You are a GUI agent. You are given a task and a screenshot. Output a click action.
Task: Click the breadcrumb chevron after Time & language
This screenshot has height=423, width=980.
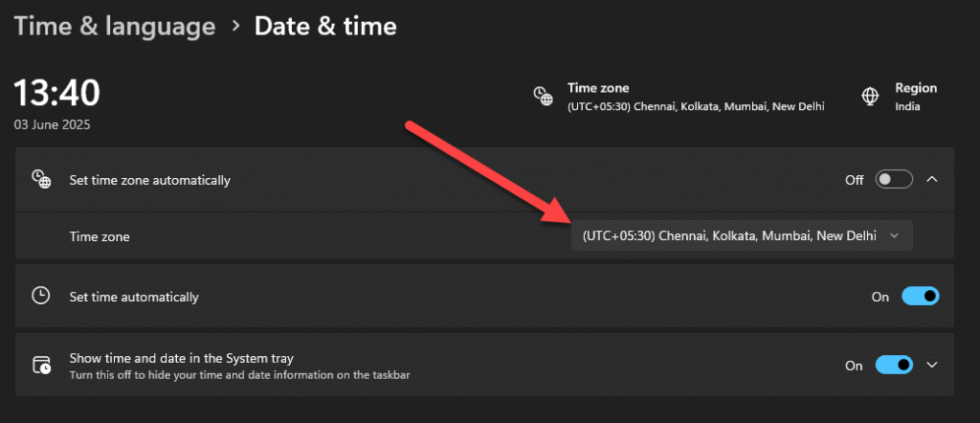[235, 26]
